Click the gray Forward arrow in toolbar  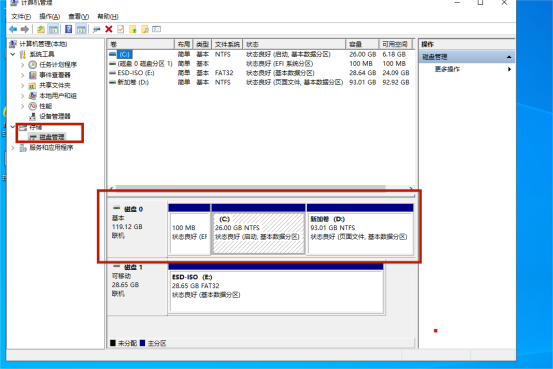[x=25, y=29]
